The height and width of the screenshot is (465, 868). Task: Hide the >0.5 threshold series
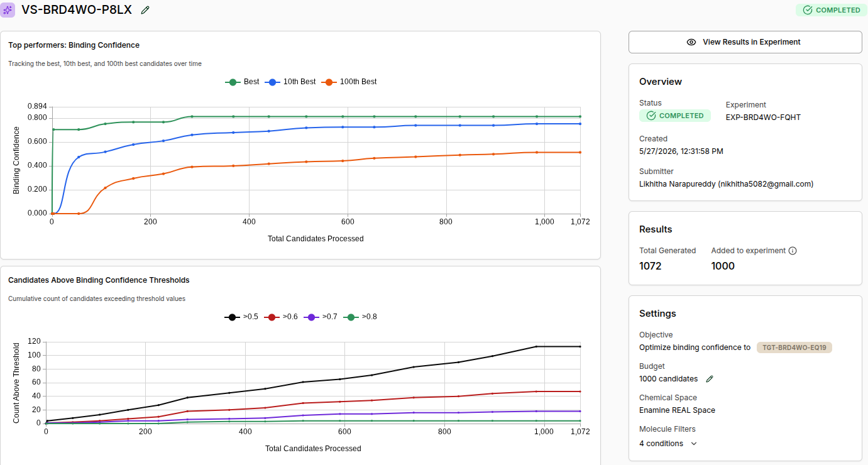[241, 317]
